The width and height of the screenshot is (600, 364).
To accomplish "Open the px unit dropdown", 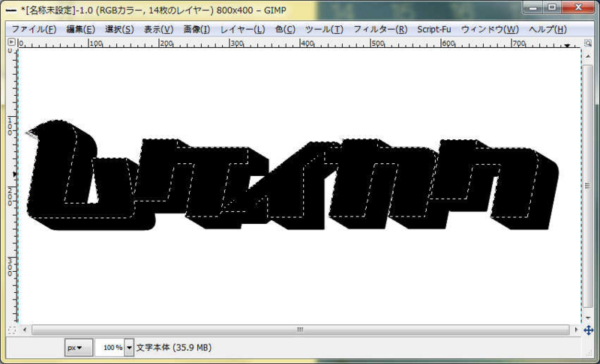I will point(79,348).
